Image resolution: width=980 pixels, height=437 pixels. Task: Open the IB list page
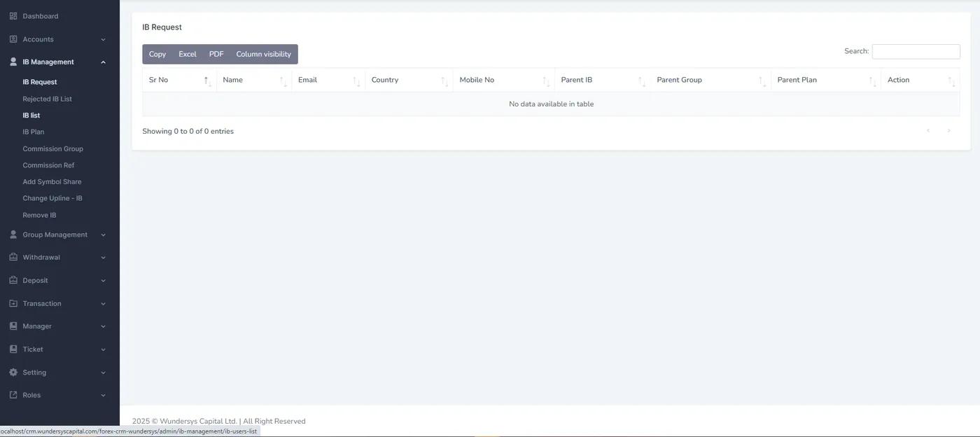(31, 116)
